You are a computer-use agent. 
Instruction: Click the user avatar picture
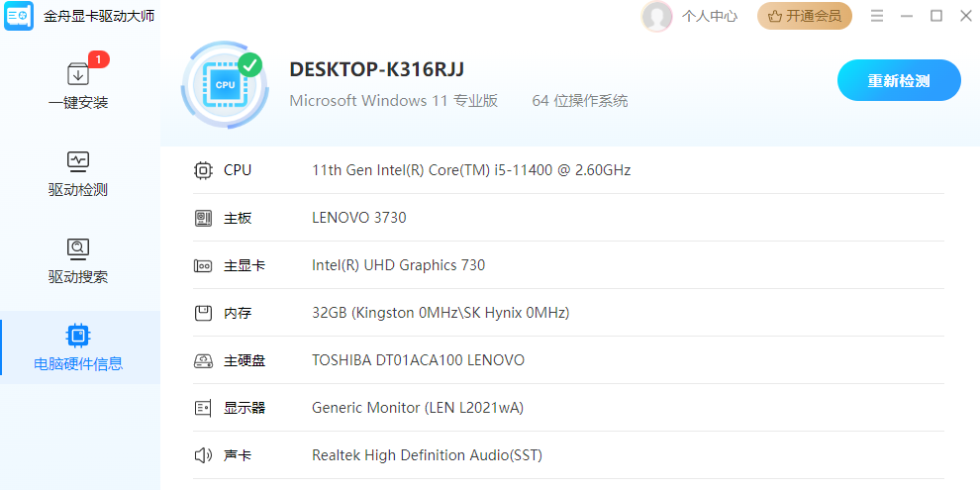[x=656, y=16]
